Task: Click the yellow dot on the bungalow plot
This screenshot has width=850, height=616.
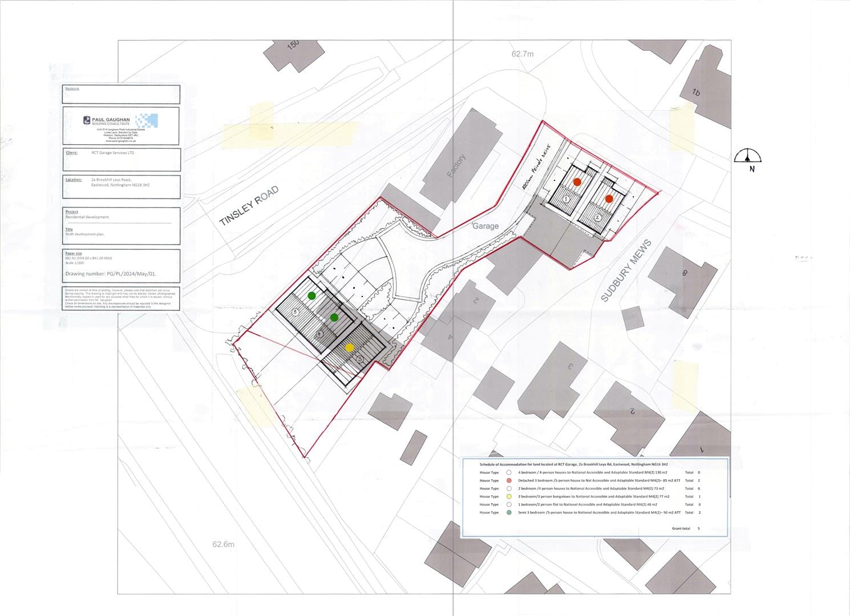Action: coord(350,347)
